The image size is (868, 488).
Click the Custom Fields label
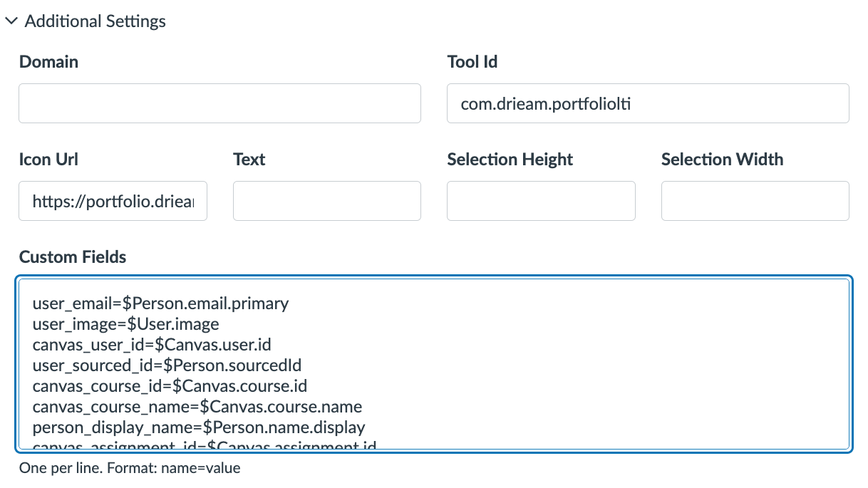(x=73, y=257)
